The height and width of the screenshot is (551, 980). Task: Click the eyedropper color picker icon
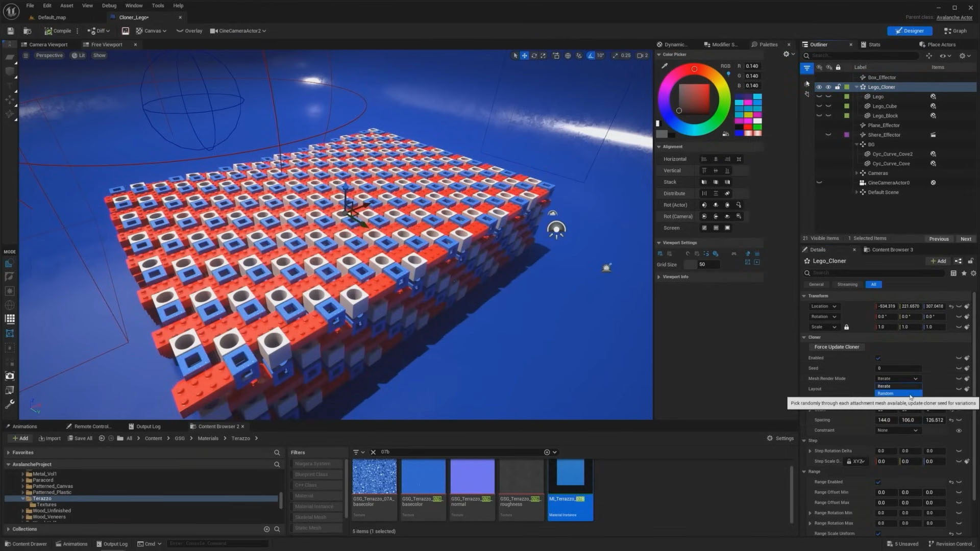click(664, 66)
